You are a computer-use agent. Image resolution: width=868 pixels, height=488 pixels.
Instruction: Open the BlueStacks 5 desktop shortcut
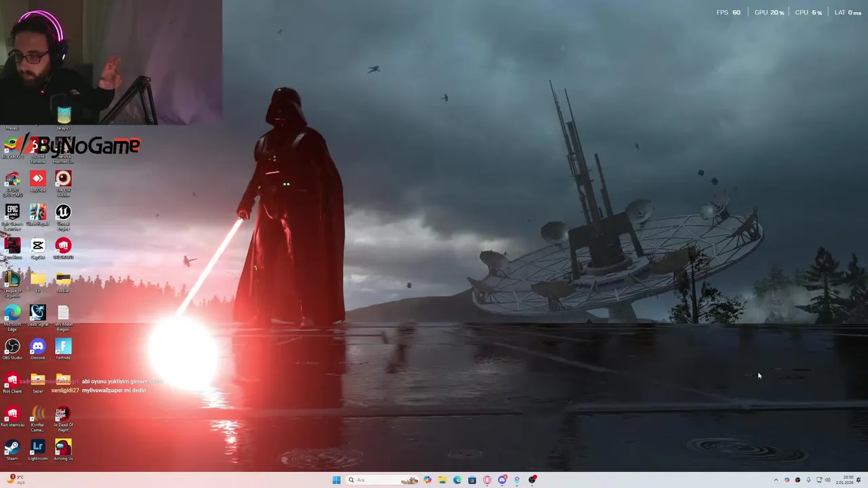[x=12, y=148]
